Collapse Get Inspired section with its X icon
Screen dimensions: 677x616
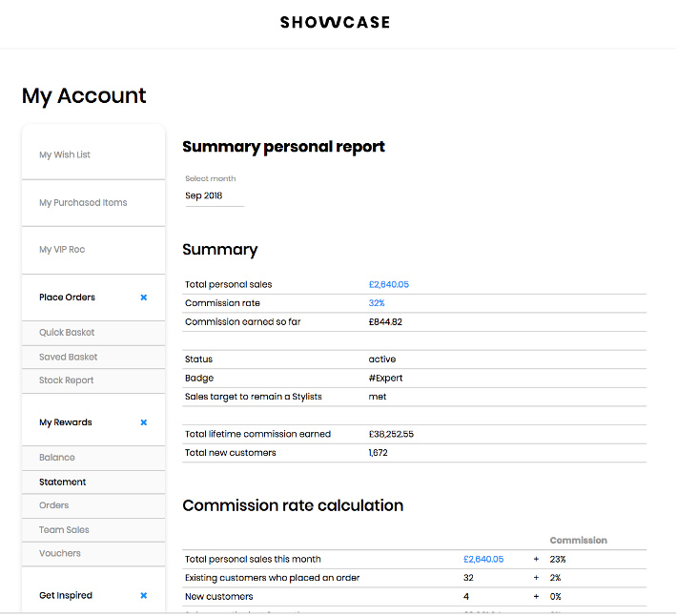(144, 596)
